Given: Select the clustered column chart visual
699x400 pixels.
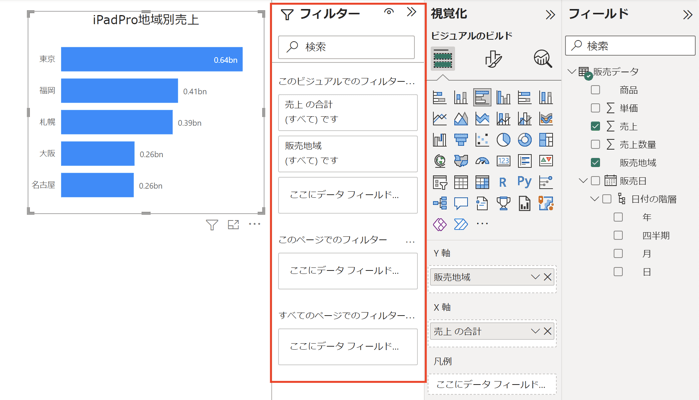Looking at the screenshot, I should [x=503, y=97].
